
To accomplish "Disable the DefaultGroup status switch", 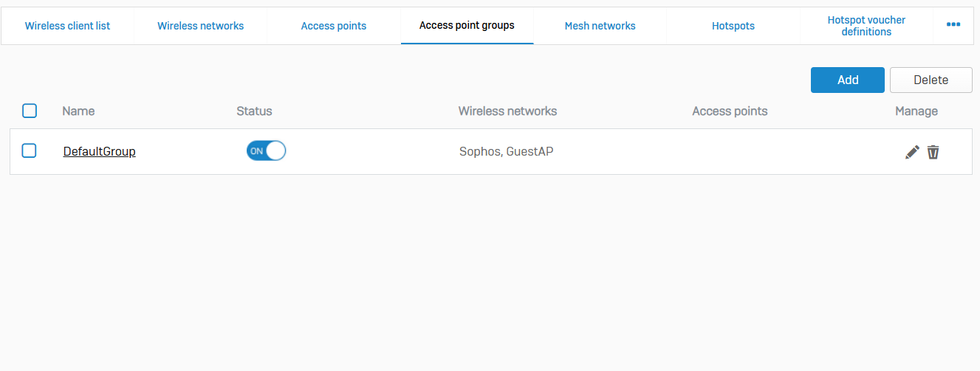I will pyautogui.click(x=266, y=151).
